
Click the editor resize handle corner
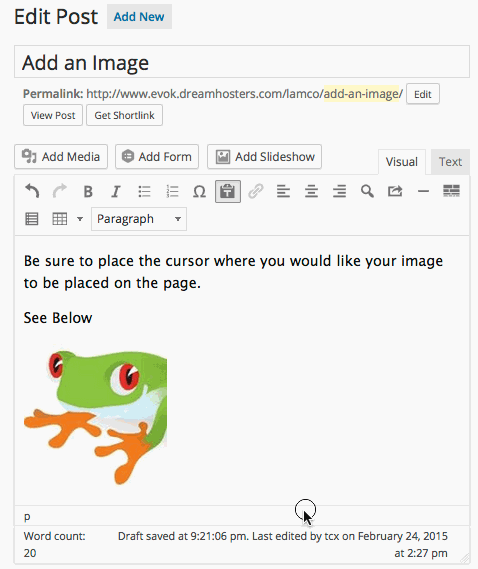tap(464, 558)
